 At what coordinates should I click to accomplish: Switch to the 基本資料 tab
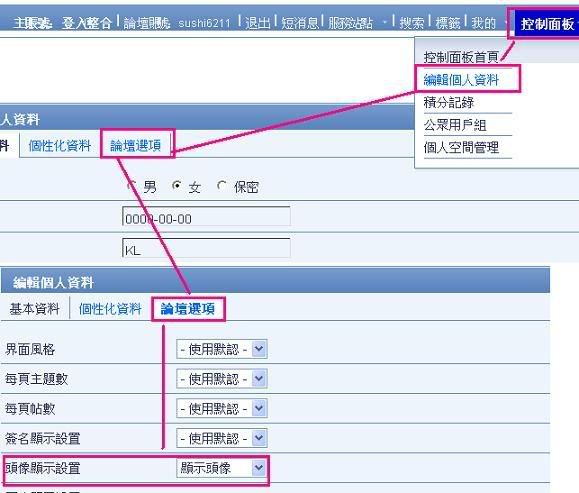[x=34, y=309]
